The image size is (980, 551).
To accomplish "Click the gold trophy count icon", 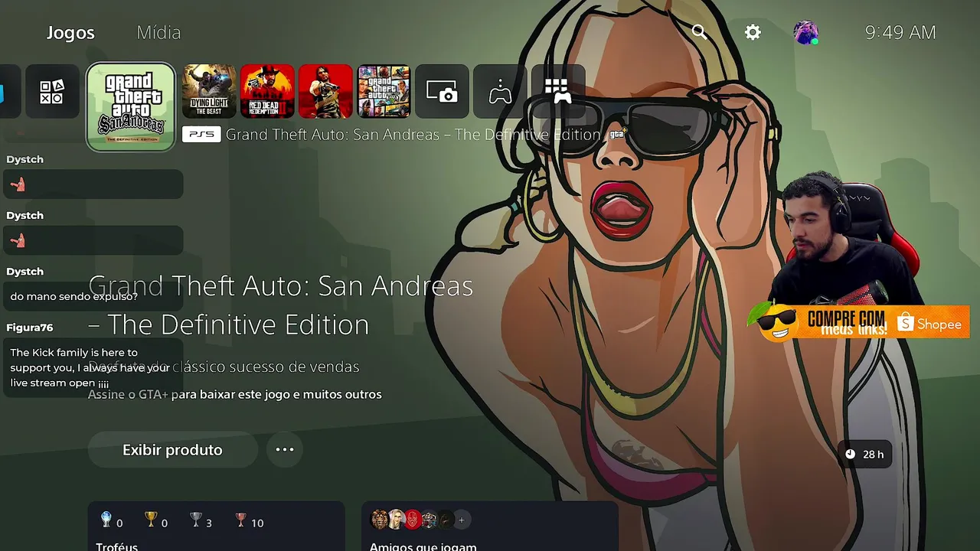I will coord(151,521).
